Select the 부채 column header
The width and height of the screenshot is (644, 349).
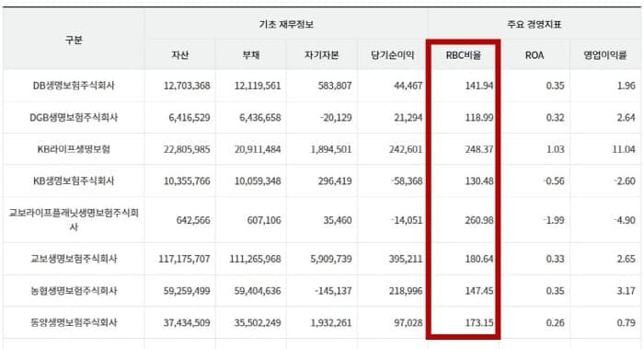click(x=251, y=55)
